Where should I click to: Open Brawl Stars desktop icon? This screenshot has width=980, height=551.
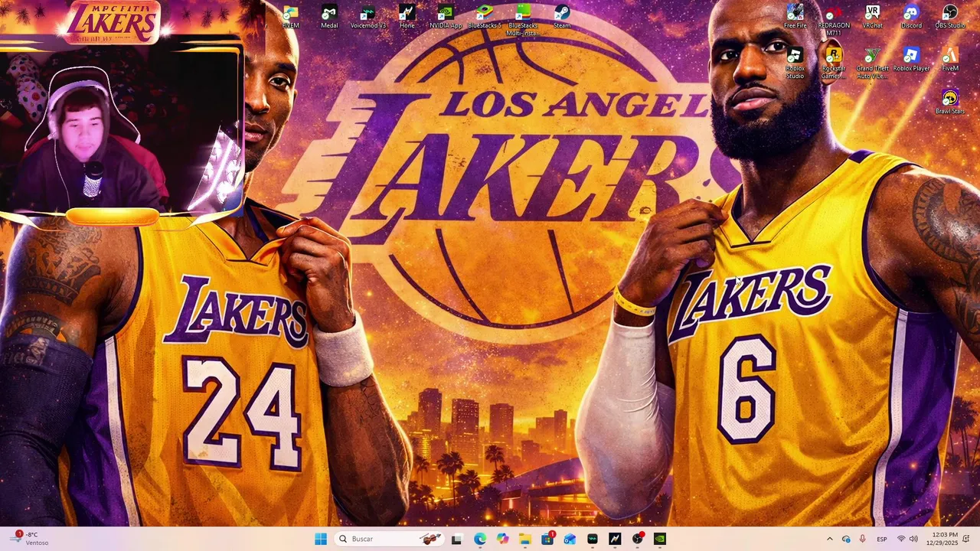coord(950,103)
